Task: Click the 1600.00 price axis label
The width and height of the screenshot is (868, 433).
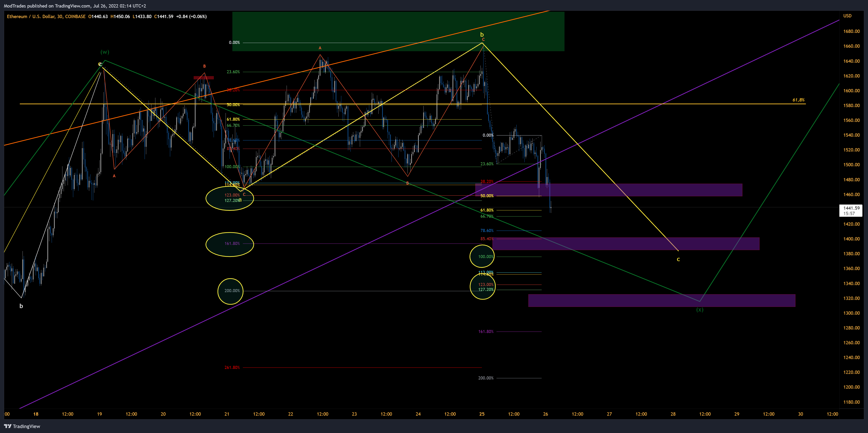Action: pos(852,91)
